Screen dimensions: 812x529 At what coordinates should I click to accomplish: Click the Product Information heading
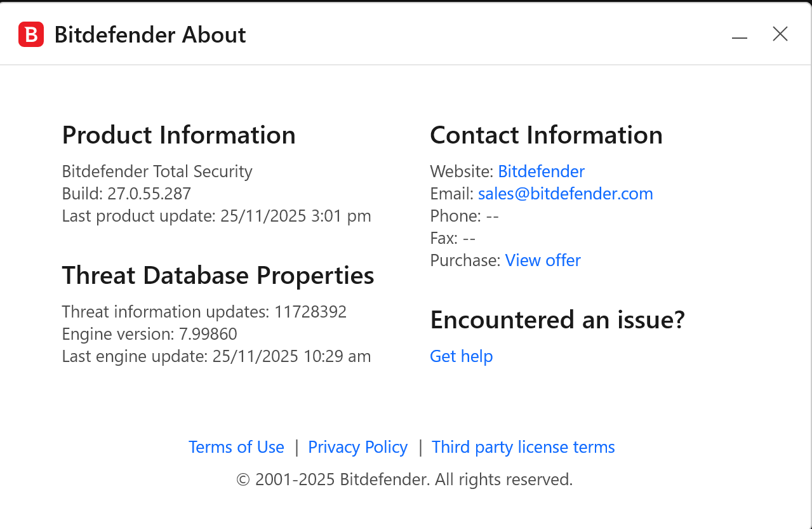pos(178,135)
